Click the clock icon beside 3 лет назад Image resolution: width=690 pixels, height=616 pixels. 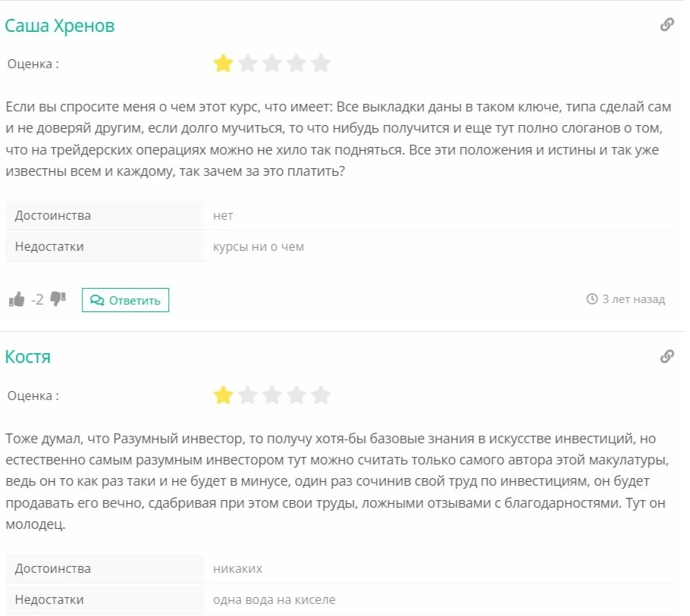[592, 299]
